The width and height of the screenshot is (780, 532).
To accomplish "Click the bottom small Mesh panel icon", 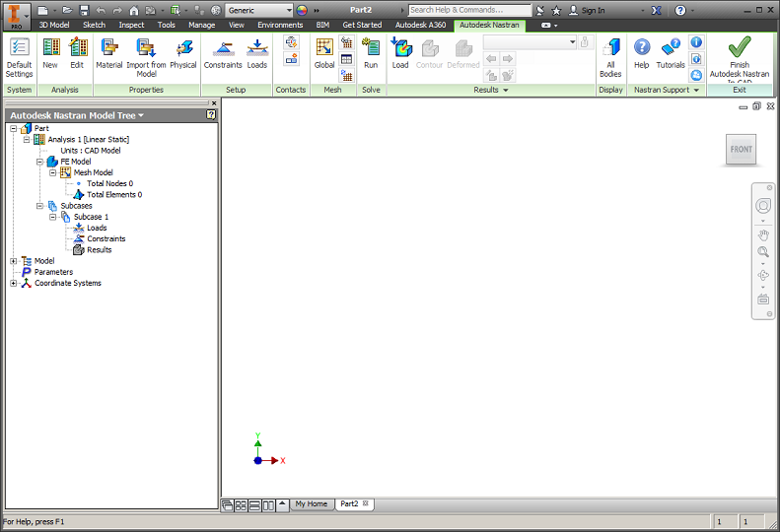I will tap(347, 75).
